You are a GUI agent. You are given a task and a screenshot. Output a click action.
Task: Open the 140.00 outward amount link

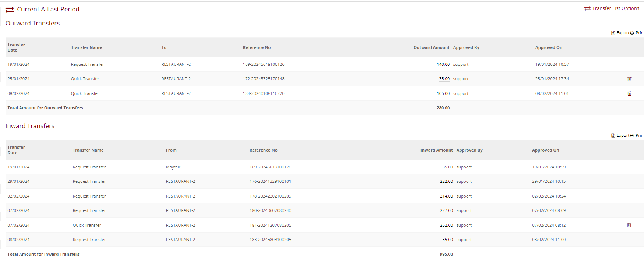coord(443,64)
